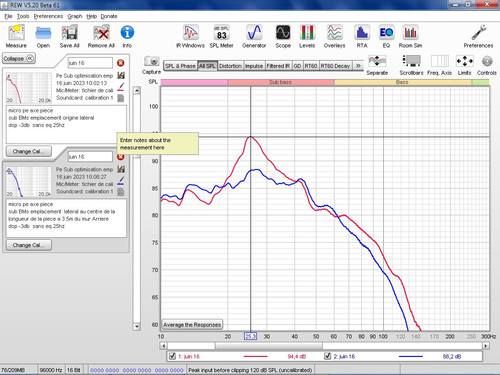
Task: Click graph horizontal scrollbar right arrow
Action: [486, 346]
